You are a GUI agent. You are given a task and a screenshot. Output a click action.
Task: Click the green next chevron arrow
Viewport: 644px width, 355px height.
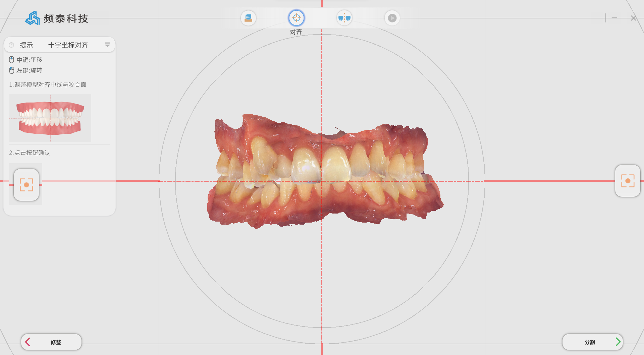(618, 342)
